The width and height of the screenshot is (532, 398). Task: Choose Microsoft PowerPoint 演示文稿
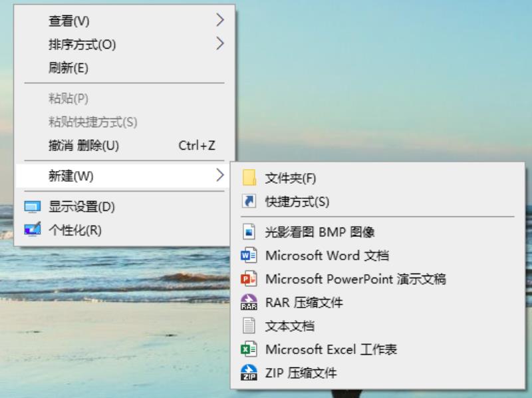(378, 279)
